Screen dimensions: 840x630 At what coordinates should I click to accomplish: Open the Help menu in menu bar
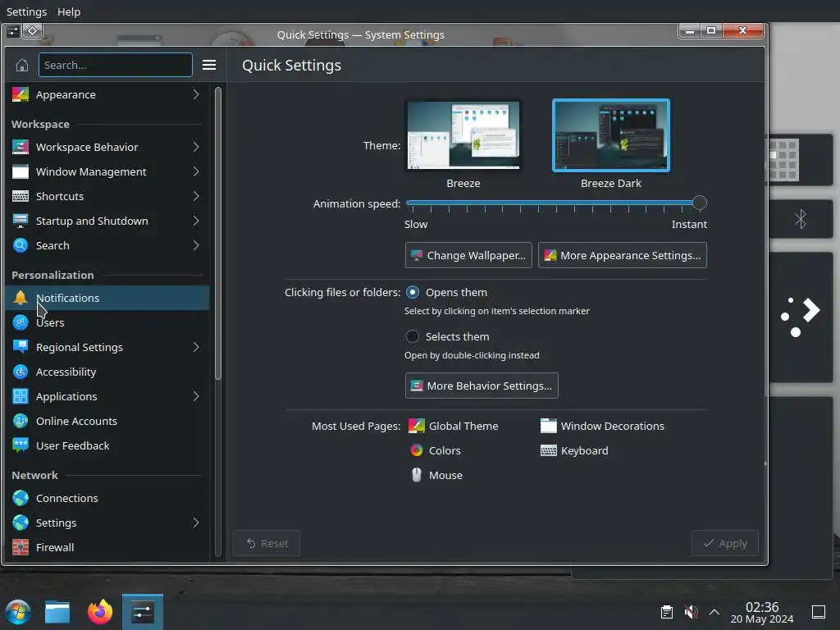69,11
